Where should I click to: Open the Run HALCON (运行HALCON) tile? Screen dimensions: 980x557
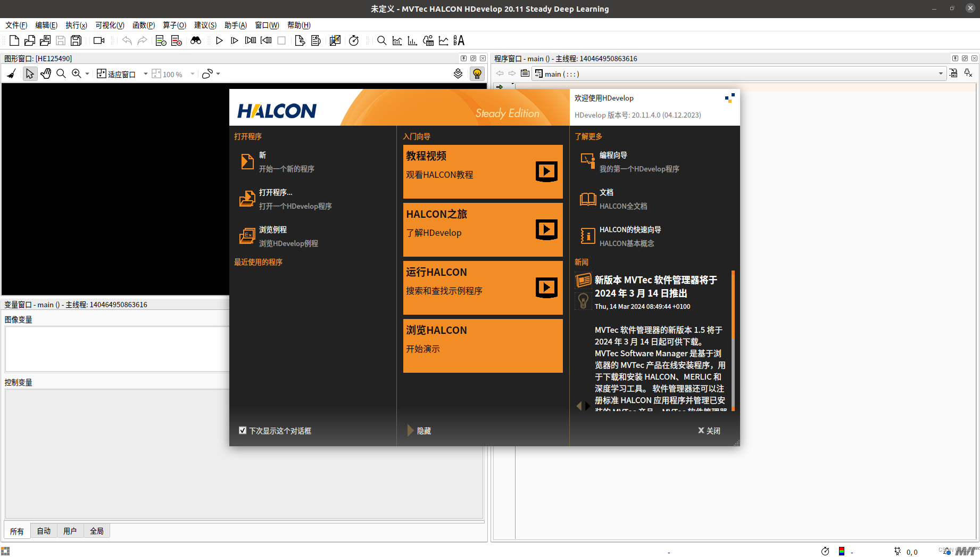483,288
